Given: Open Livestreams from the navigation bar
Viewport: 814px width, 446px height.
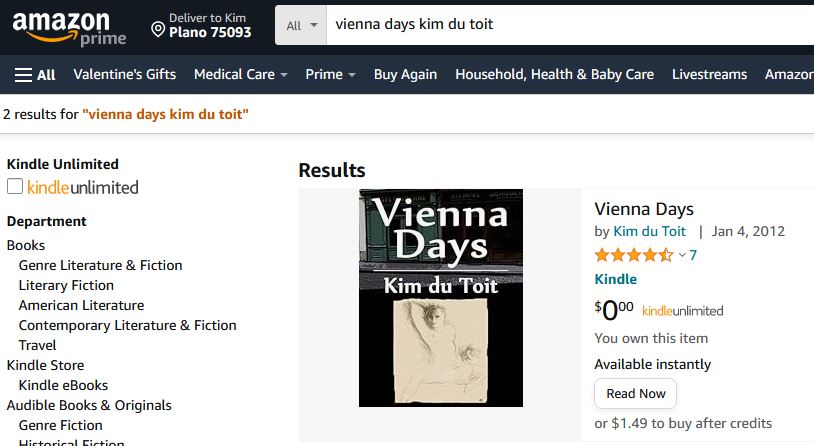Looking at the screenshot, I should [709, 75].
